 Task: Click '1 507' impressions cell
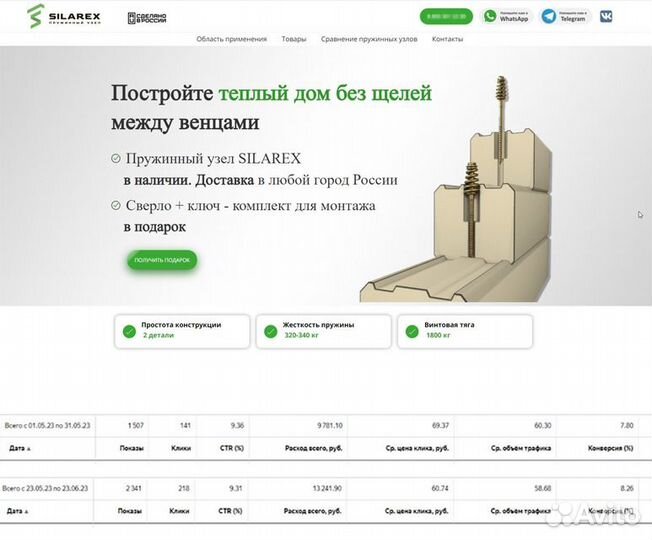click(x=136, y=426)
